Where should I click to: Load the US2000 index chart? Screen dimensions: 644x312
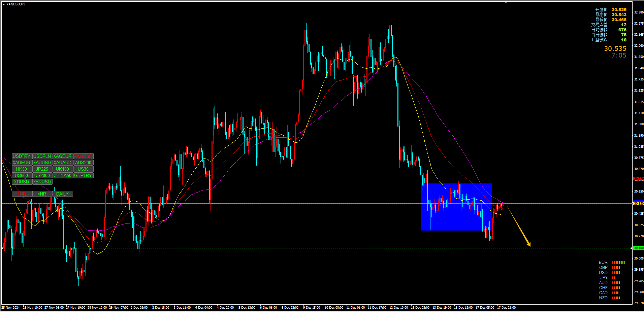[x=42, y=175]
